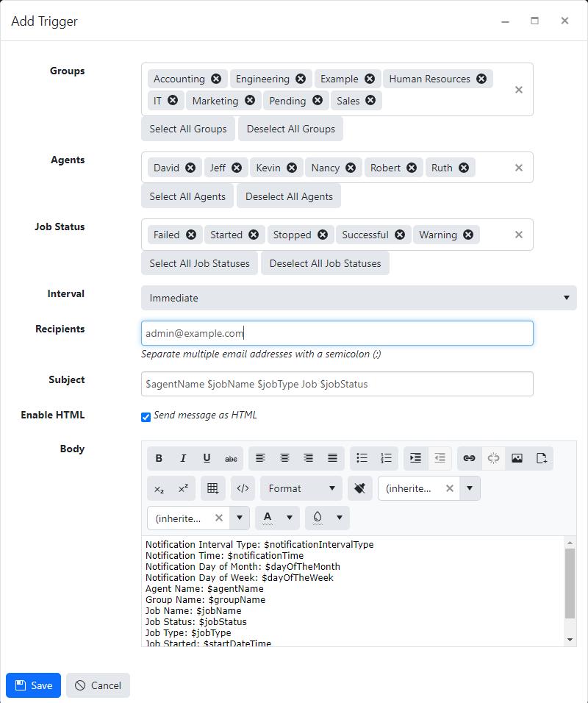This screenshot has width=588, height=703.
Task: Open the Interval dropdown
Action: (359, 298)
